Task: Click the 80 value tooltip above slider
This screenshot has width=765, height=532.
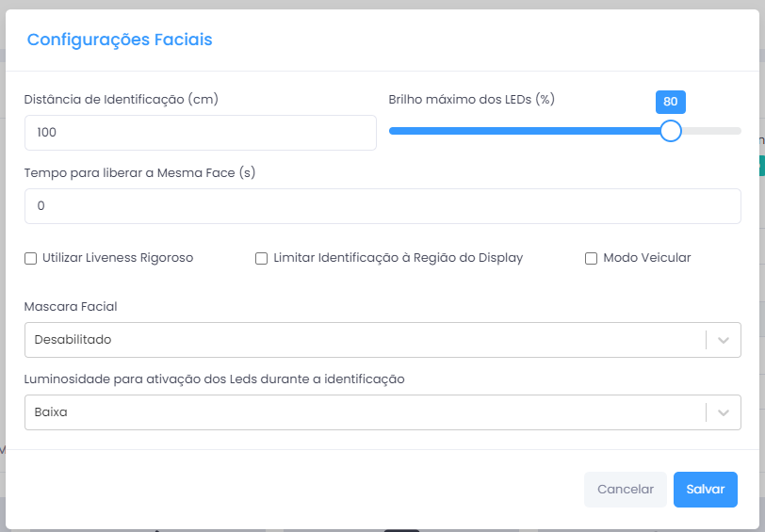Action: (x=671, y=102)
